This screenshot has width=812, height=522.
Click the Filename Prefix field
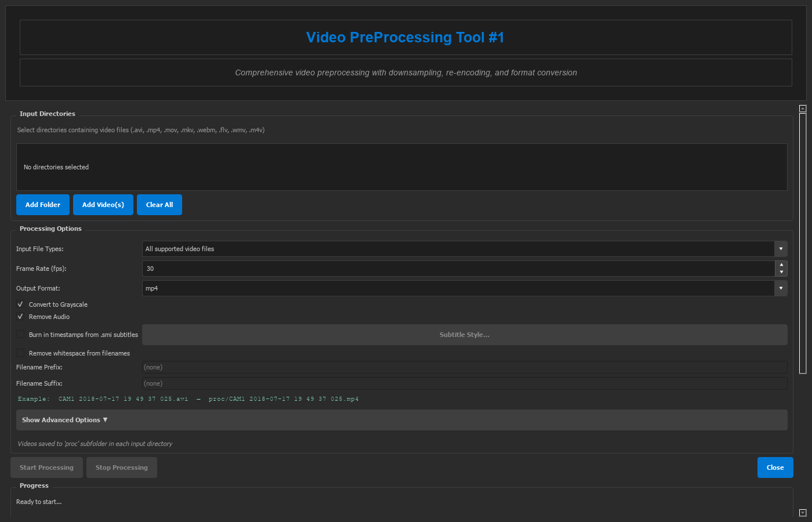tap(465, 367)
